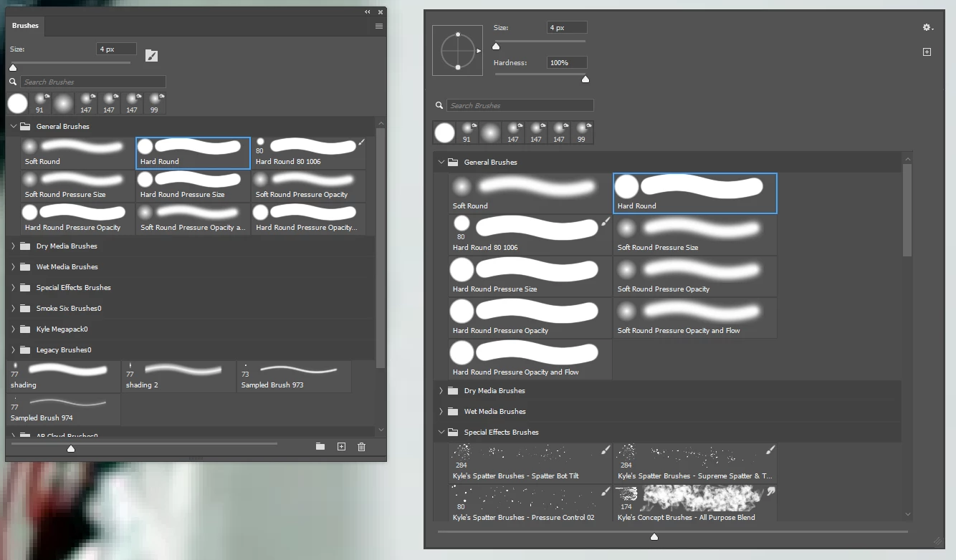Expand Wet Media Brushes in Brushes panel
This screenshot has height=560, width=956.
point(13,266)
